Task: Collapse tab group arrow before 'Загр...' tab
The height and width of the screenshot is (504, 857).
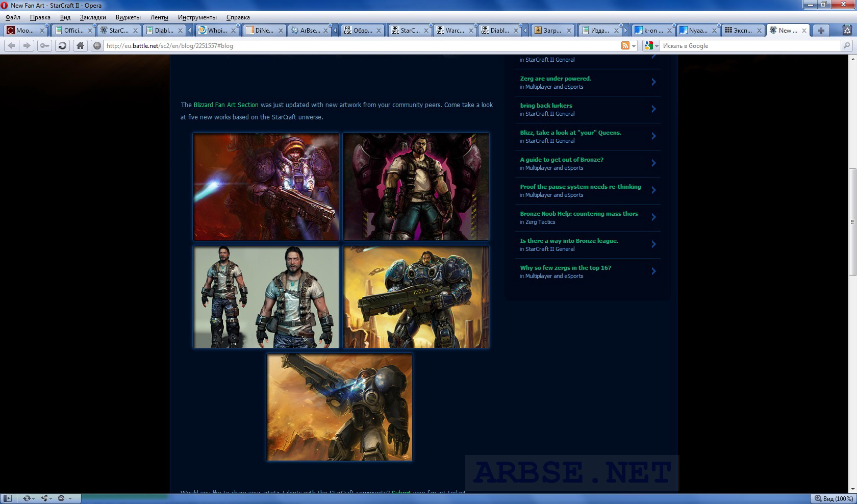Action: (525, 31)
